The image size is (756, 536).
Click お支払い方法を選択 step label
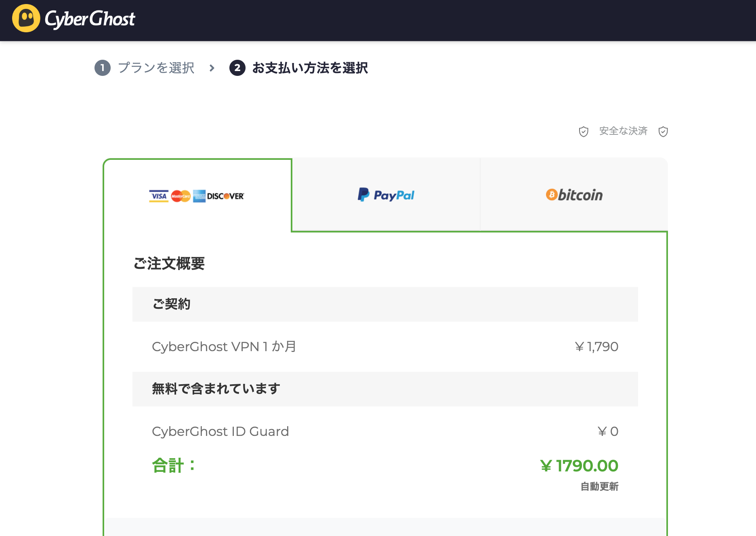click(310, 68)
